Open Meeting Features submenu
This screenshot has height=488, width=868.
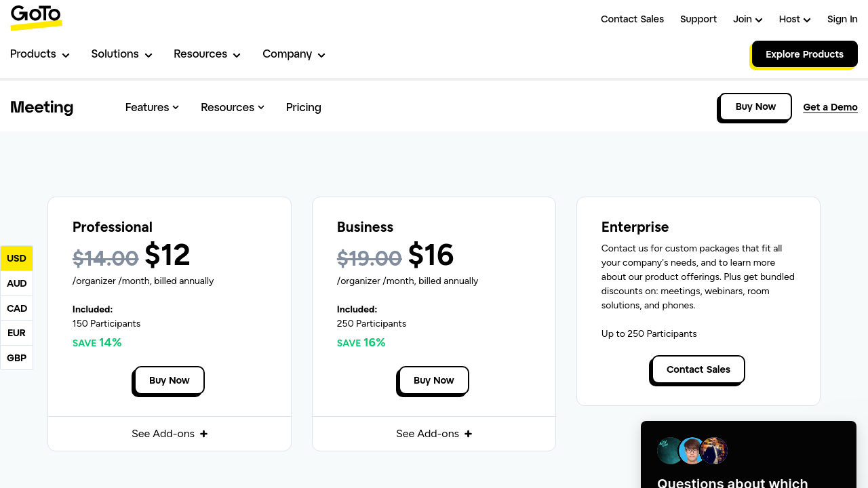[x=152, y=107]
